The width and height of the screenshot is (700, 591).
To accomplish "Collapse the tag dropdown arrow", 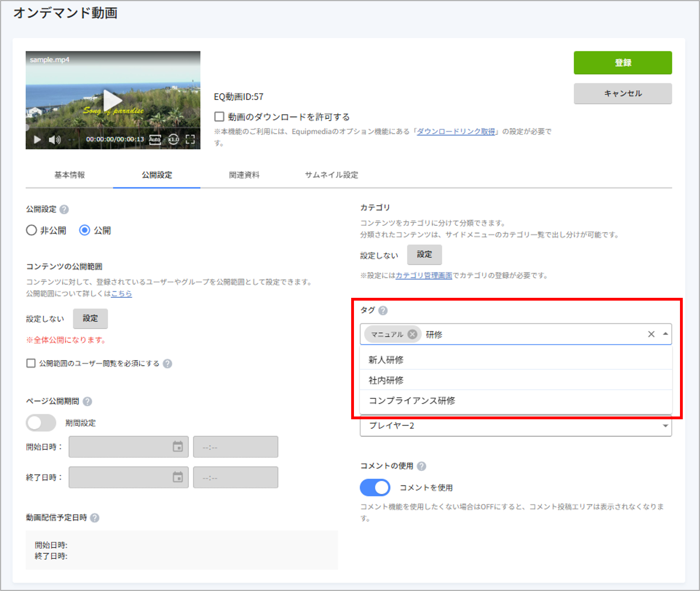I will [665, 334].
